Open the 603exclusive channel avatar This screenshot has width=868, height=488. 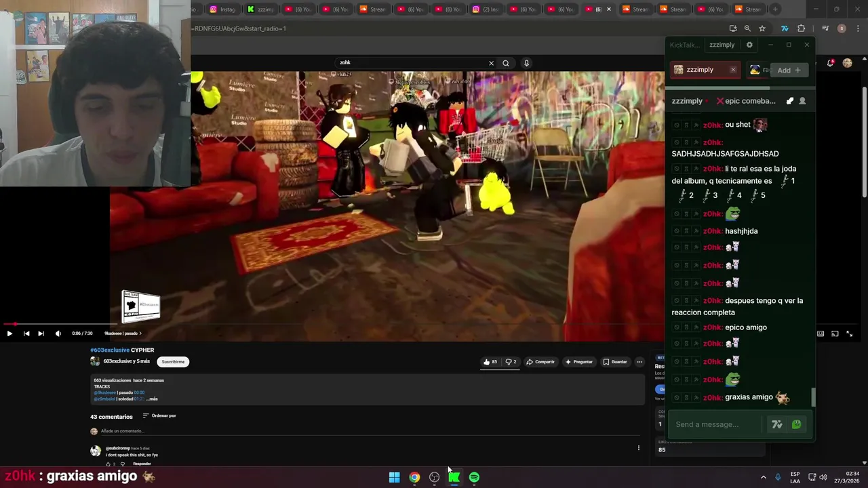tap(95, 361)
